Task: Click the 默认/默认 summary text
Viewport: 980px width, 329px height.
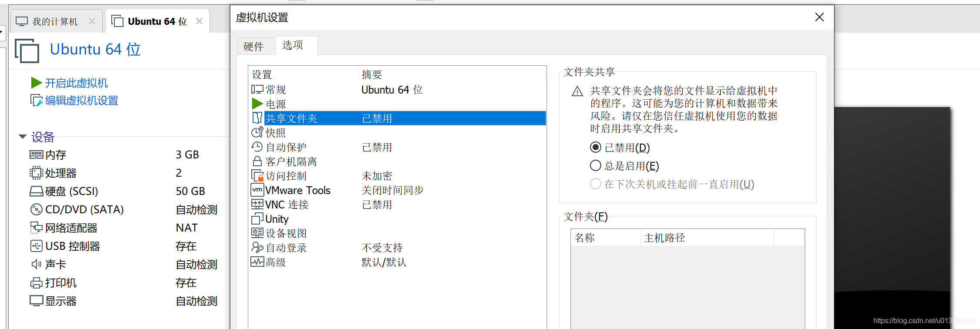Action: coord(384,262)
